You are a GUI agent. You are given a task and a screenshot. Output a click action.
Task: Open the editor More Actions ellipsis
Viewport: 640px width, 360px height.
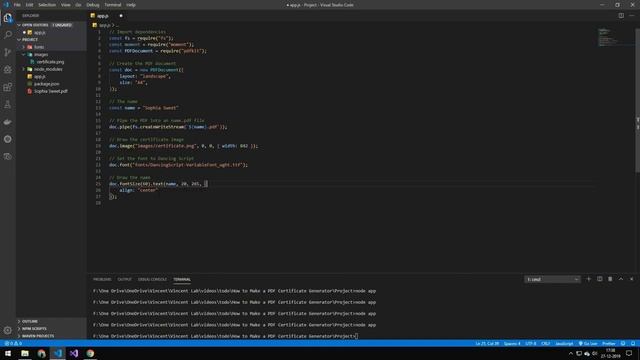click(x=632, y=16)
